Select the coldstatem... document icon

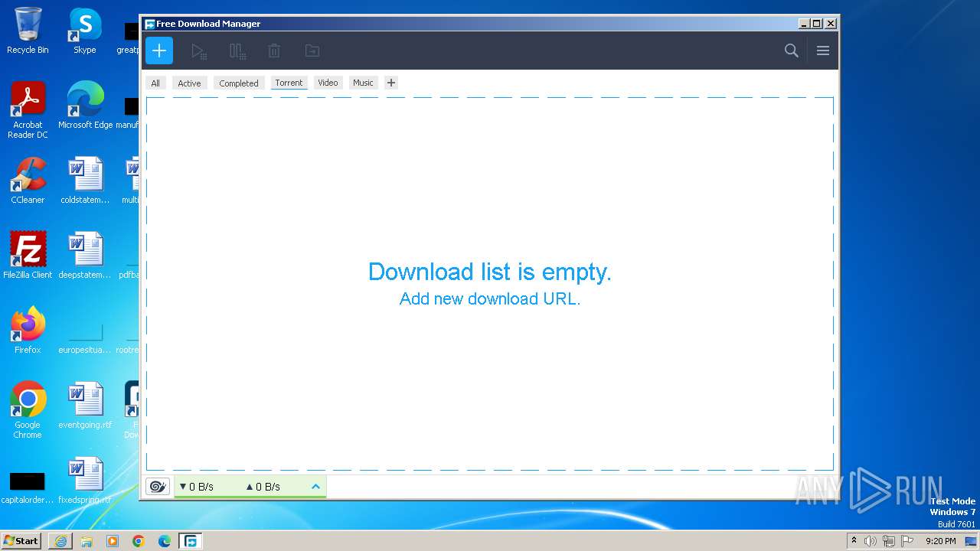[85, 181]
